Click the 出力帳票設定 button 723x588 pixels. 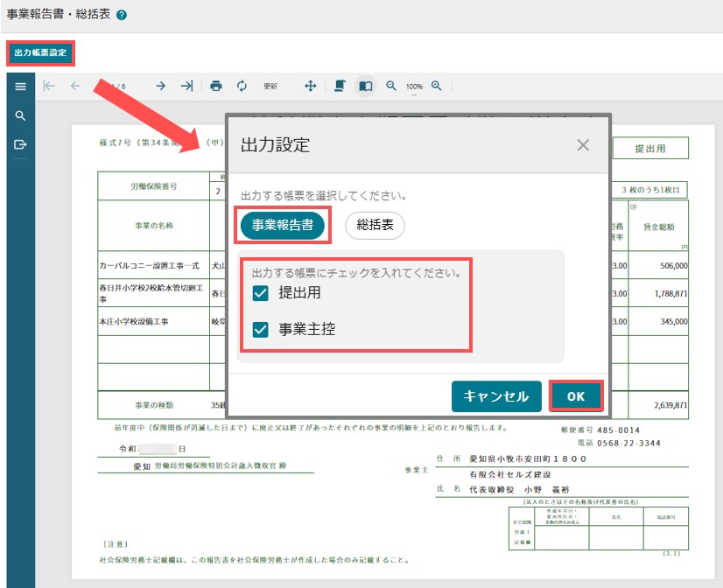pyautogui.click(x=40, y=52)
